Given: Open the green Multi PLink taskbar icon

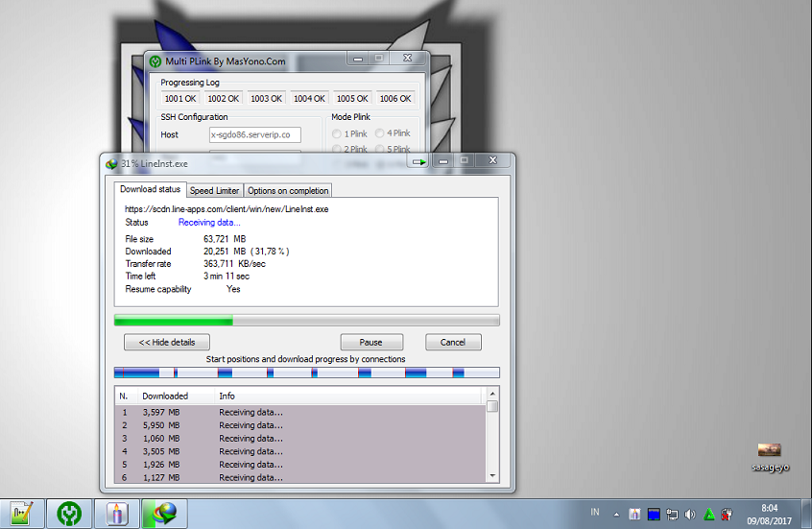Looking at the screenshot, I should [x=69, y=514].
